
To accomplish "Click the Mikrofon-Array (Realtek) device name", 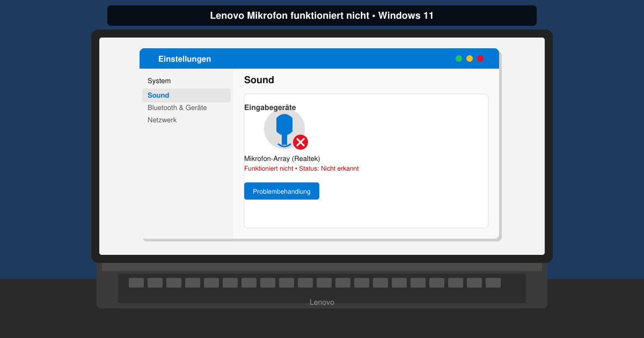I will (x=282, y=159).
